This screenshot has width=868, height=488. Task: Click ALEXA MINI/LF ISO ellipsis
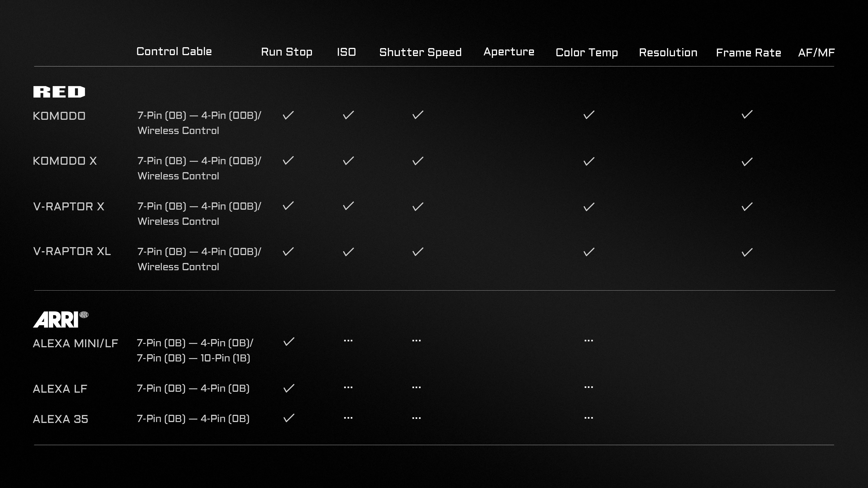348,341
